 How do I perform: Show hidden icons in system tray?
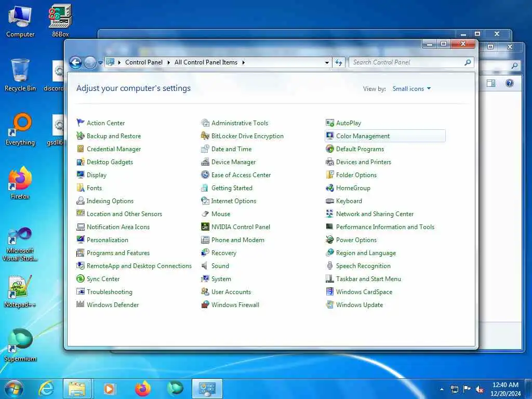tap(442, 389)
